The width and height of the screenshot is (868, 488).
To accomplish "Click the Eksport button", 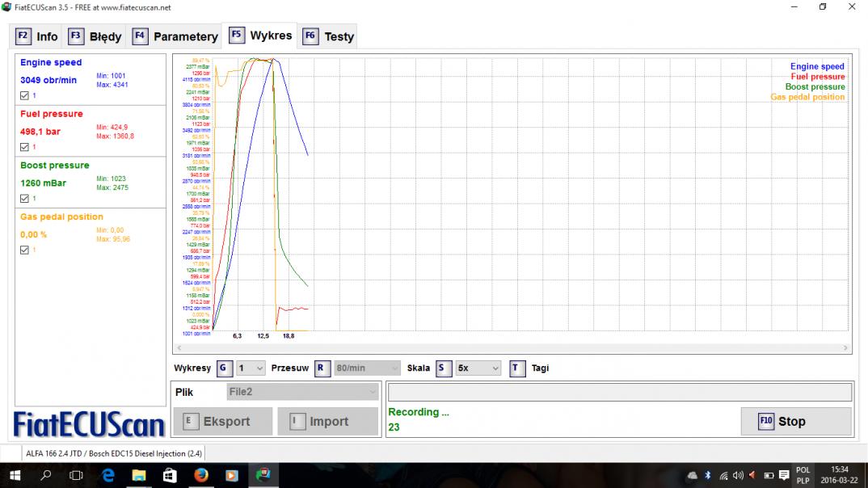I will tap(222, 422).
